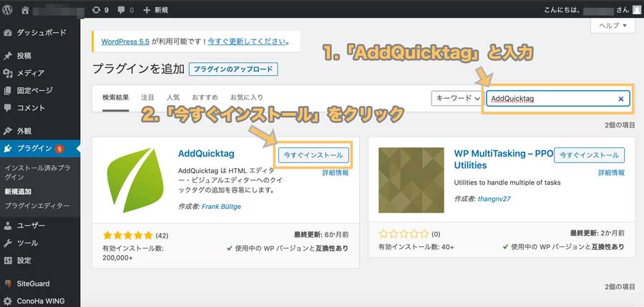The width and height of the screenshot is (644, 307).
Task: Focus the plugin search field
Action: [x=557, y=99]
